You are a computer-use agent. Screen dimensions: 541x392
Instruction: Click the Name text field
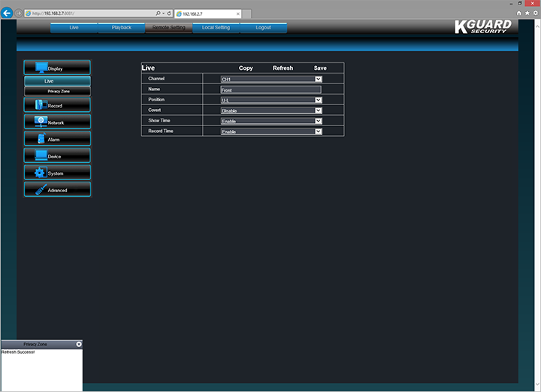point(270,89)
